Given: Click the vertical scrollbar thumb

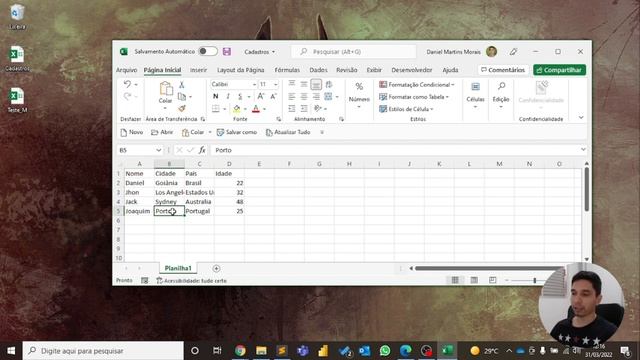Looking at the screenshot, I should point(587,189).
